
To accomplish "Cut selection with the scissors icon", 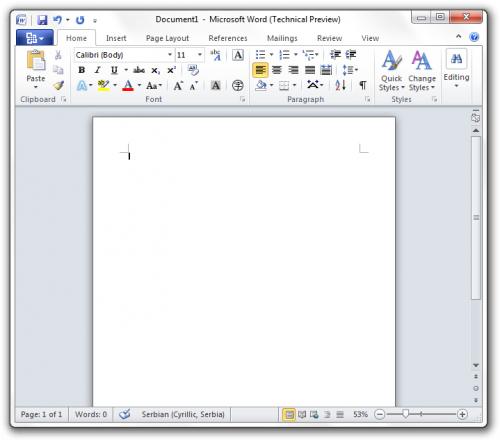I will click(58, 55).
